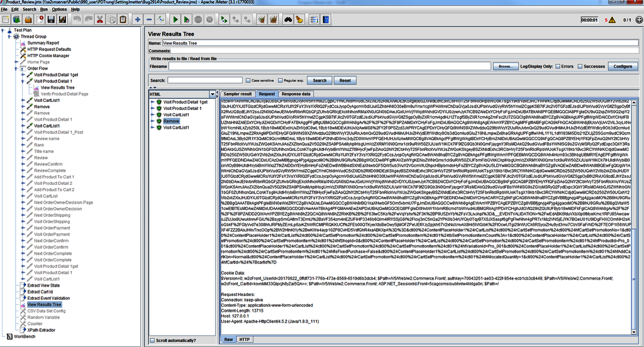Click the plus Expand All icon

click(x=138, y=19)
